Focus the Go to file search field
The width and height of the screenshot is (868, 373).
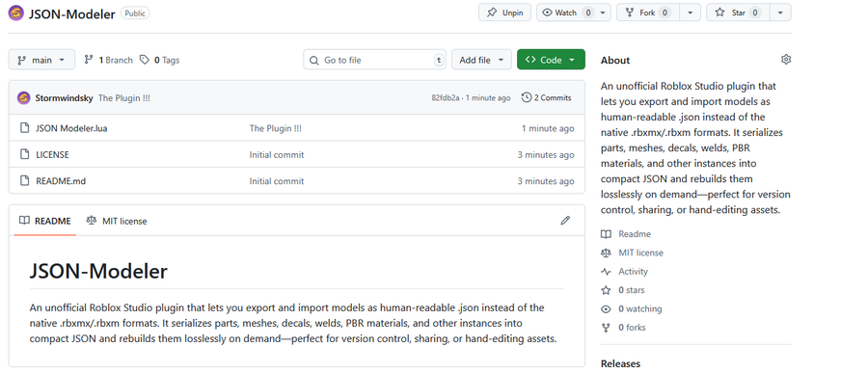tap(375, 60)
